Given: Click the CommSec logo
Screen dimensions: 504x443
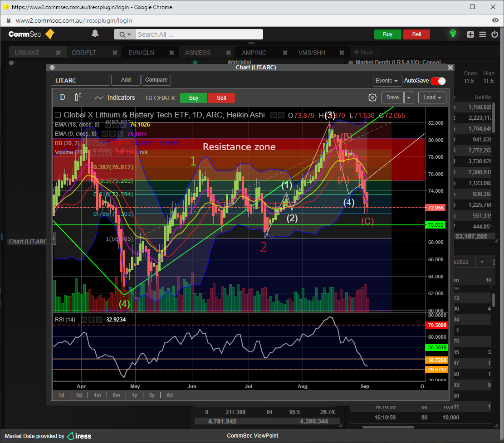Looking at the screenshot, I should point(31,34).
